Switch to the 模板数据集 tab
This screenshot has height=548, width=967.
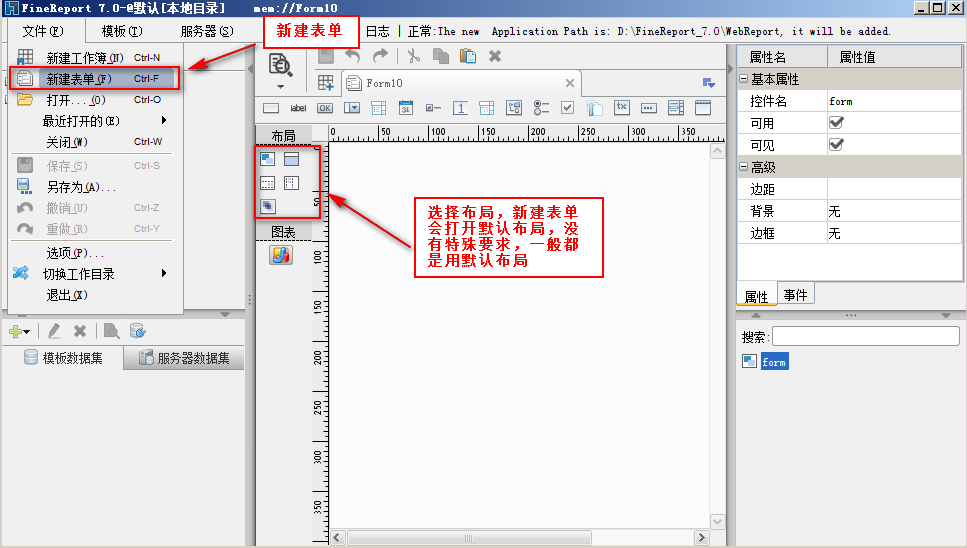pos(63,358)
